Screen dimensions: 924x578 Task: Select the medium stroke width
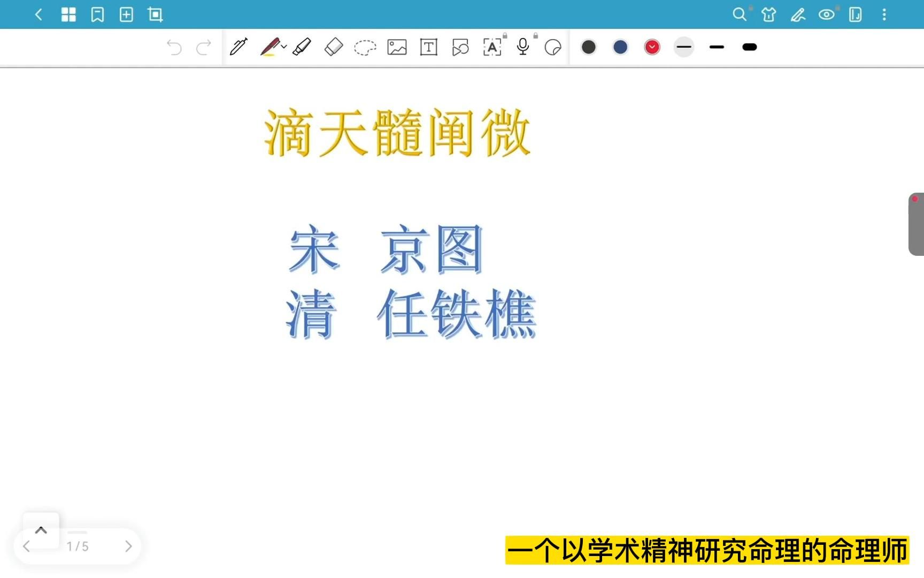click(717, 47)
